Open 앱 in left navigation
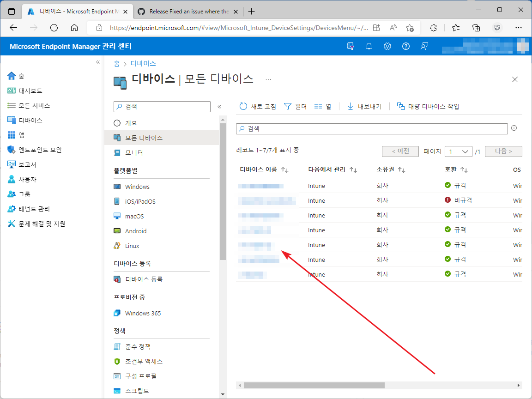Viewport: 532px width, 399px height. coord(16,135)
